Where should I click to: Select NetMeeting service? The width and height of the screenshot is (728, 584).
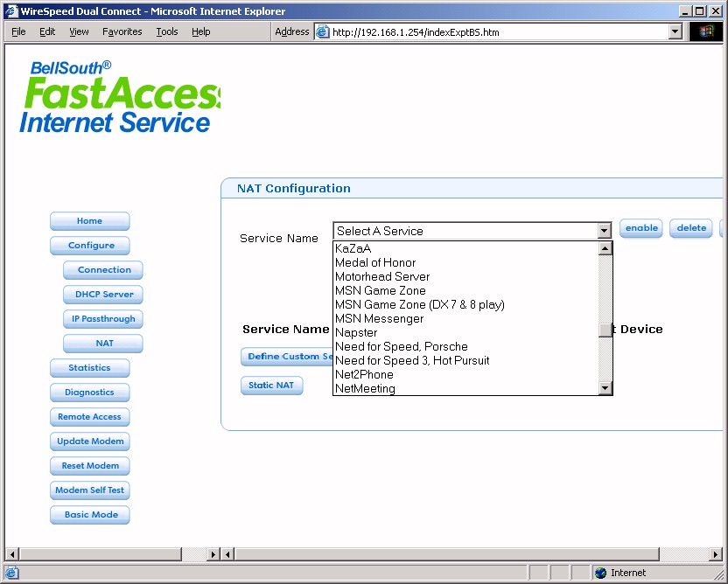[x=466, y=388]
